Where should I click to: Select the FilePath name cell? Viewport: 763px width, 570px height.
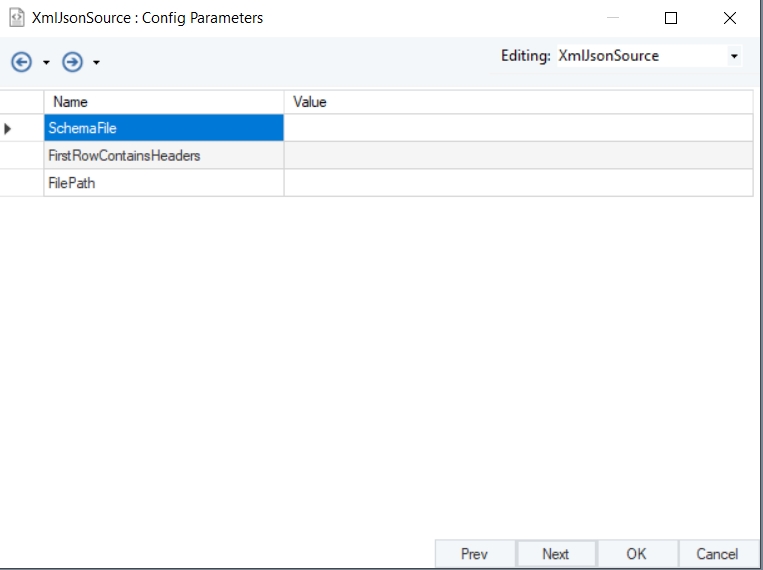click(x=164, y=183)
